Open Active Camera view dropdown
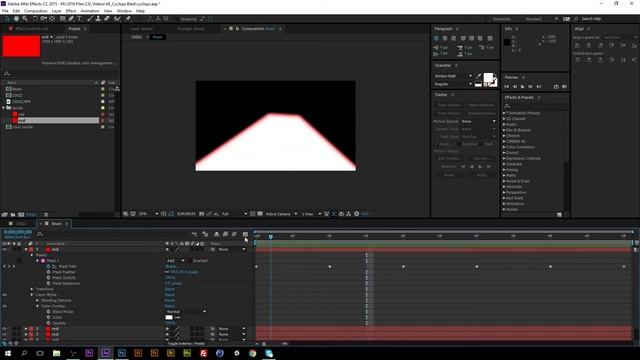This screenshot has width=640, height=360. (281, 214)
